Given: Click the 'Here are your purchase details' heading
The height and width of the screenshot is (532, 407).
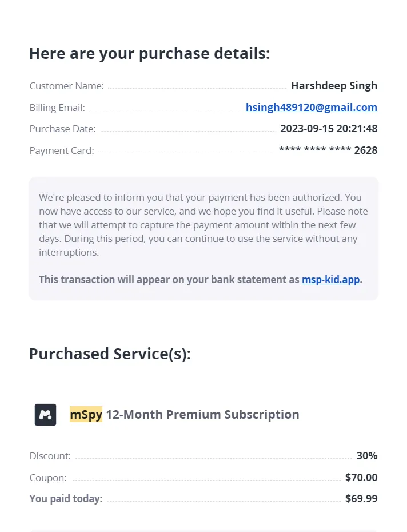Looking at the screenshot, I should pyautogui.click(x=149, y=54).
